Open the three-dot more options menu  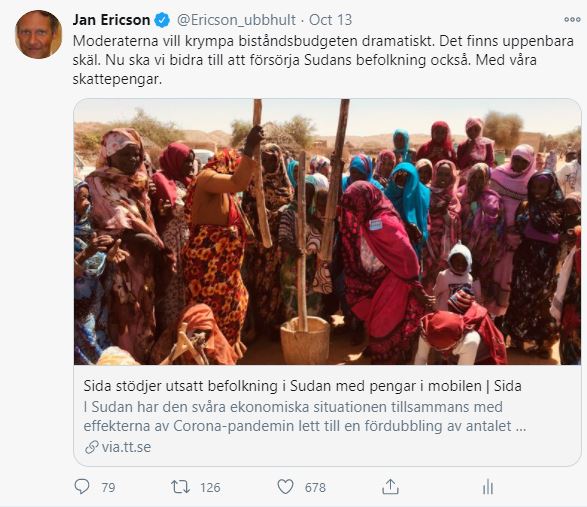572,20
